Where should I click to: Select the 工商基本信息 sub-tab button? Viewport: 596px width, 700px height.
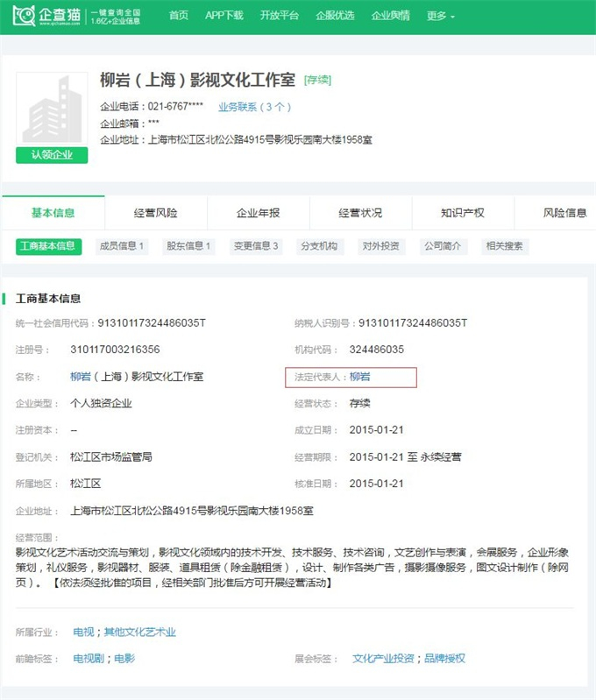49,246
